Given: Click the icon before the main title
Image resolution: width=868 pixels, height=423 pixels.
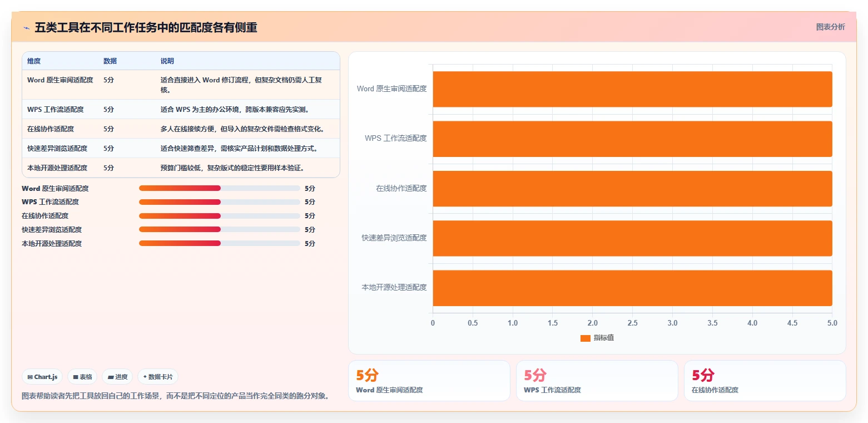Looking at the screenshot, I should [x=26, y=28].
